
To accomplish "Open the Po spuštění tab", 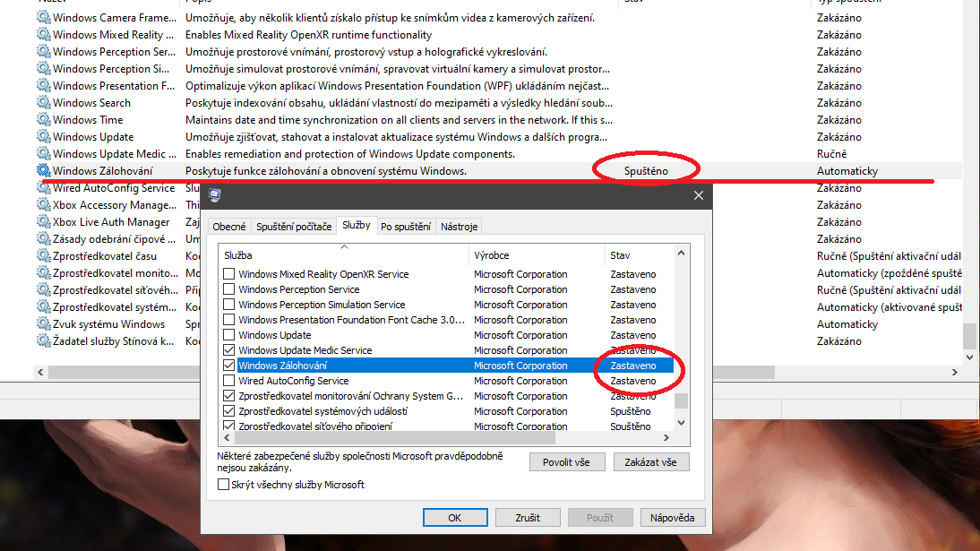I will [406, 227].
